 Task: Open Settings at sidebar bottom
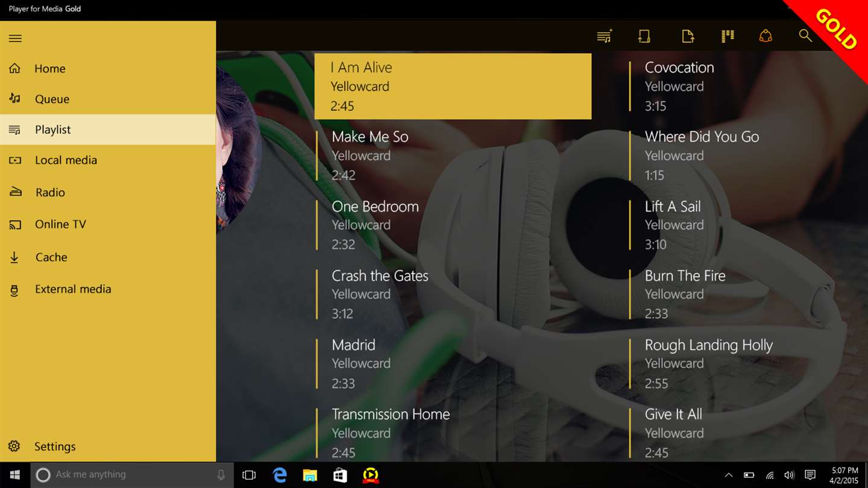(x=108, y=446)
